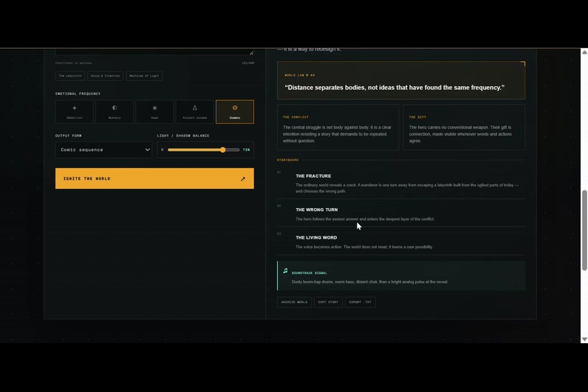Screen dimensions: 588x392
Task: Click the Soundtrack Signal label
Action: pos(309,273)
